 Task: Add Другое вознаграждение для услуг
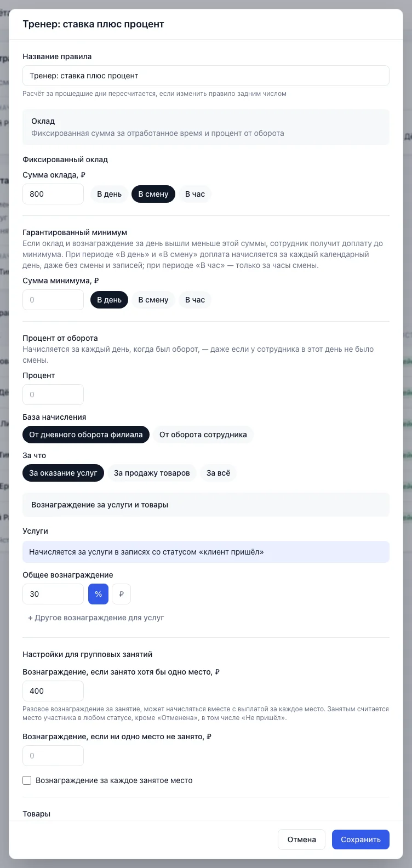tap(96, 618)
